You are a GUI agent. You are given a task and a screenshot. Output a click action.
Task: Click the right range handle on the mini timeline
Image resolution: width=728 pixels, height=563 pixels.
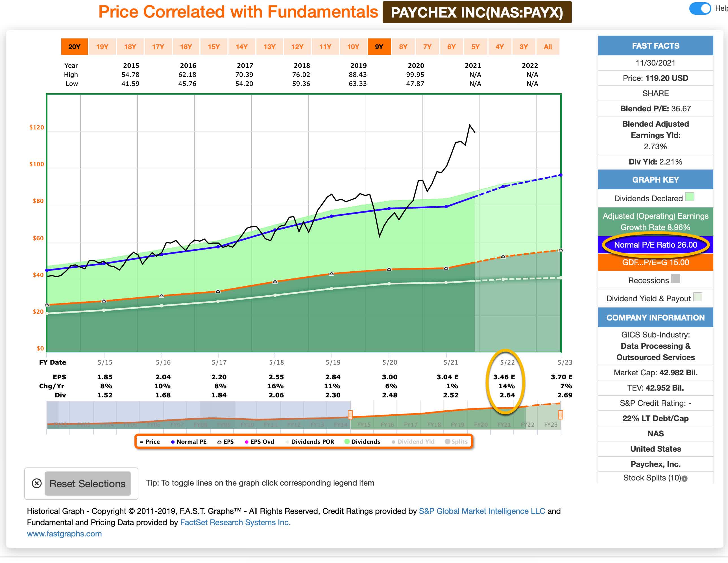pyautogui.click(x=560, y=415)
